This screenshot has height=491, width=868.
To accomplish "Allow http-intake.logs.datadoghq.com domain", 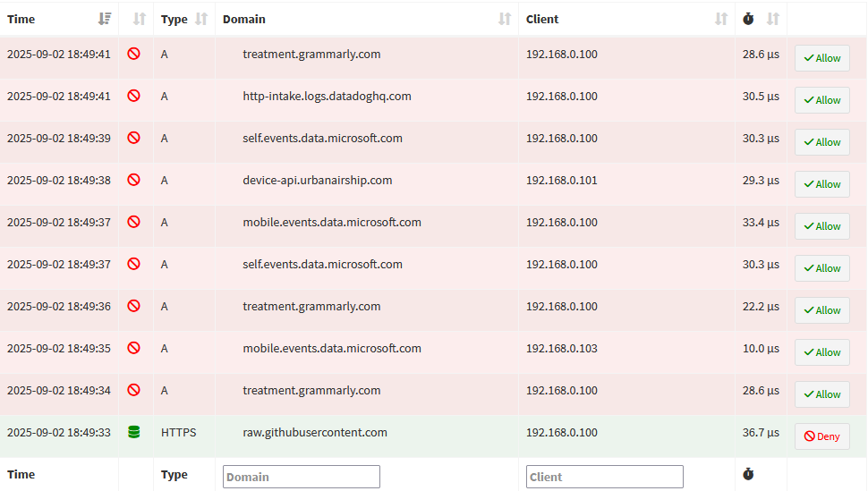I will pyautogui.click(x=821, y=100).
